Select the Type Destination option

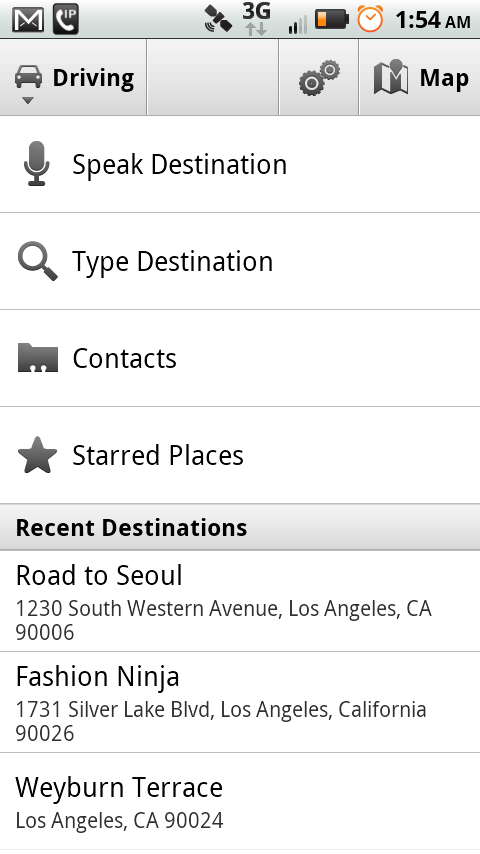click(240, 261)
